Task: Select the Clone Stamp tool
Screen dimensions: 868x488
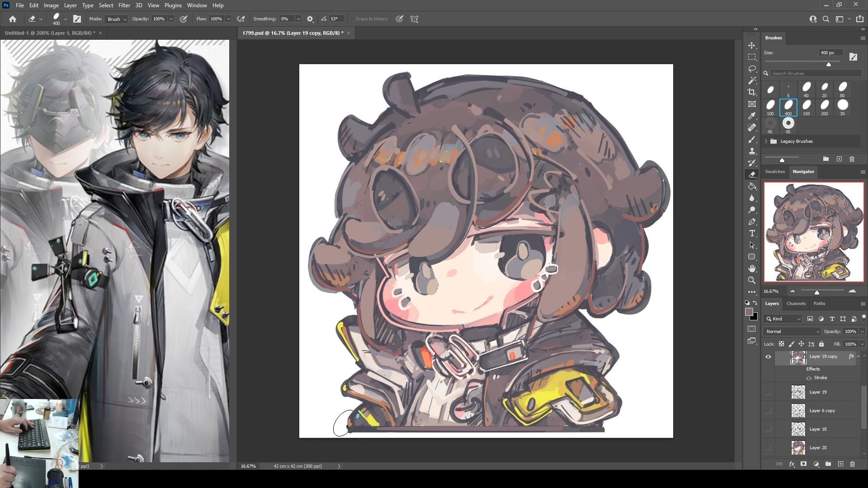Action: (x=752, y=151)
